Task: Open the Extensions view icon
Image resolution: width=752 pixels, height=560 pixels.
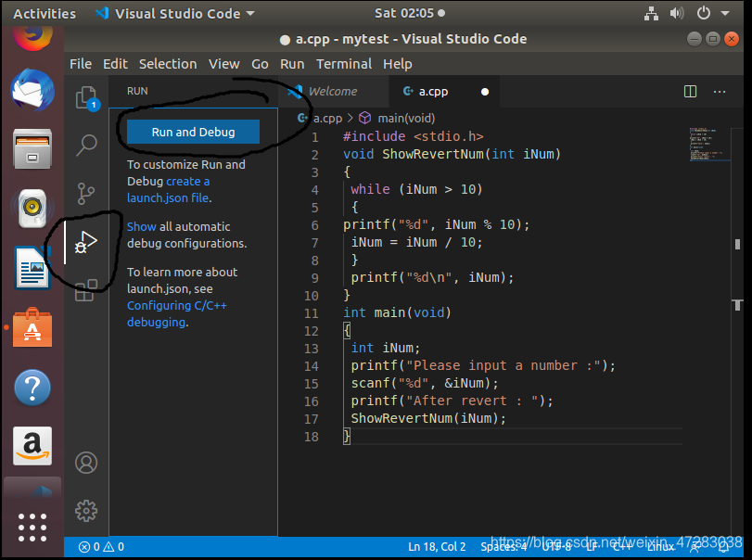Action: (86, 290)
